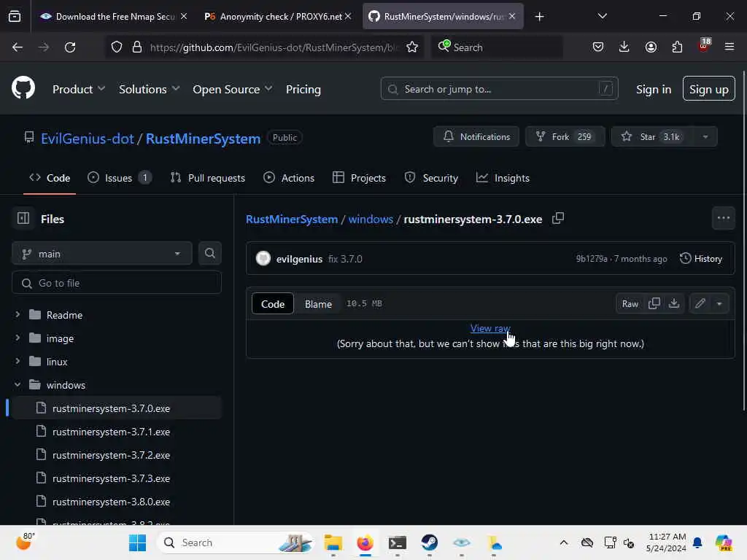Open the Windows Start menu
Screen dimensions: 747x560
138,542
